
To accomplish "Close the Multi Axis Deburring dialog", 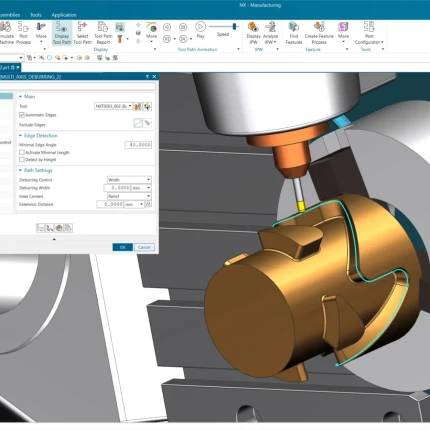I will tap(154, 77).
